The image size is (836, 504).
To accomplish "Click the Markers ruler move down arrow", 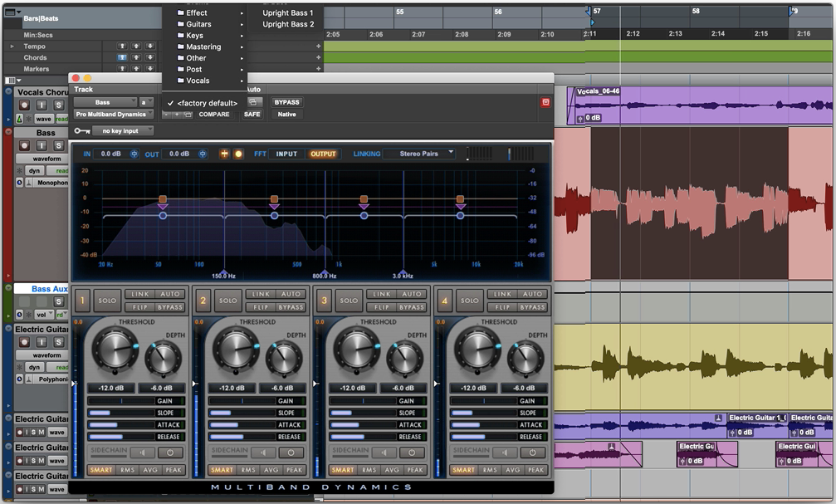I will coord(149,68).
